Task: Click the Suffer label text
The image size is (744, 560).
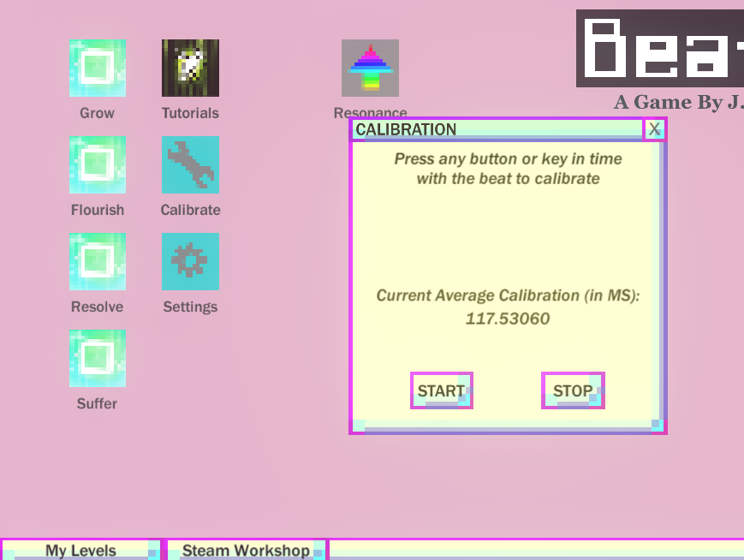Action: (97, 403)
